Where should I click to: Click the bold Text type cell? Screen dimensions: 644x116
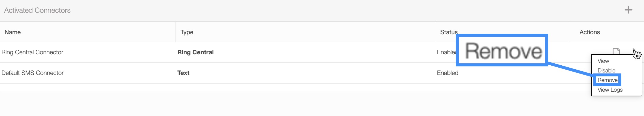coord(183,73)
